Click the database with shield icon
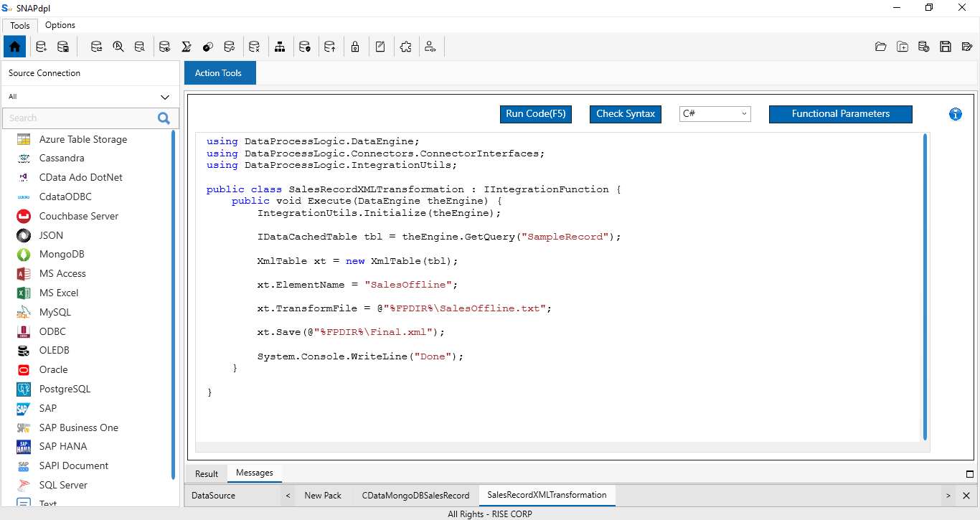Viewport: 980px width, 520px height. pos(304,47)
